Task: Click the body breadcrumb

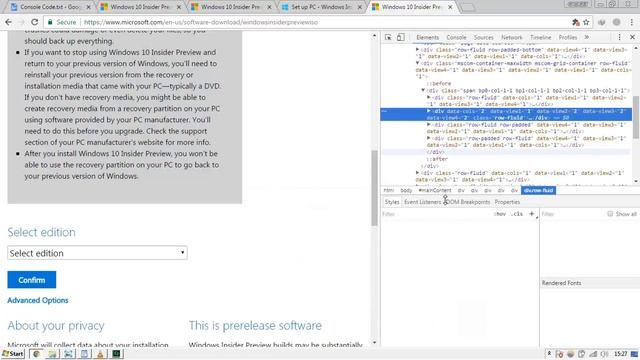Action: point(406,190)
